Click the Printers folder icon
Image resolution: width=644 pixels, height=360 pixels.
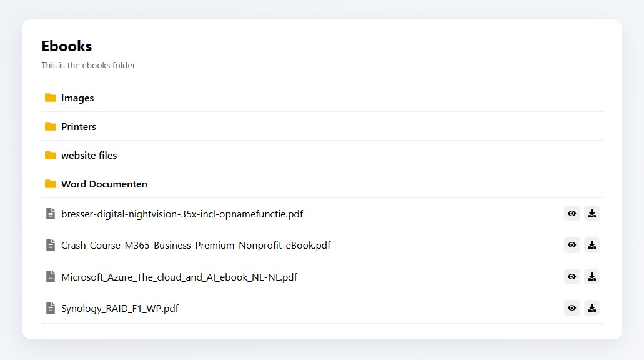click(x=51, y=126)
